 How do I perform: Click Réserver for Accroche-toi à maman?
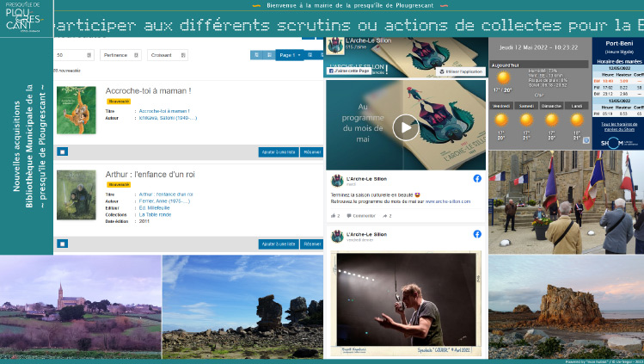[x=312, y=152]
